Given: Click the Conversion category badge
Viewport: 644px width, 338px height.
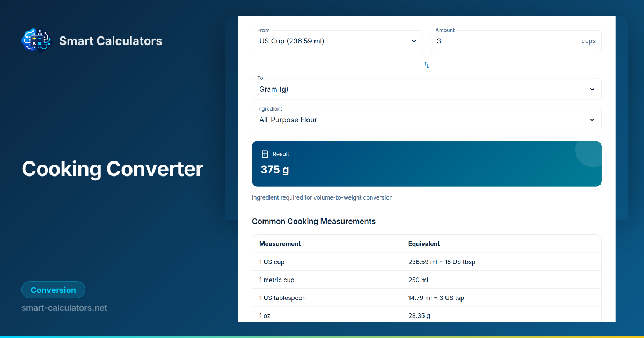Looking at the screenshot, I should 53,290.
